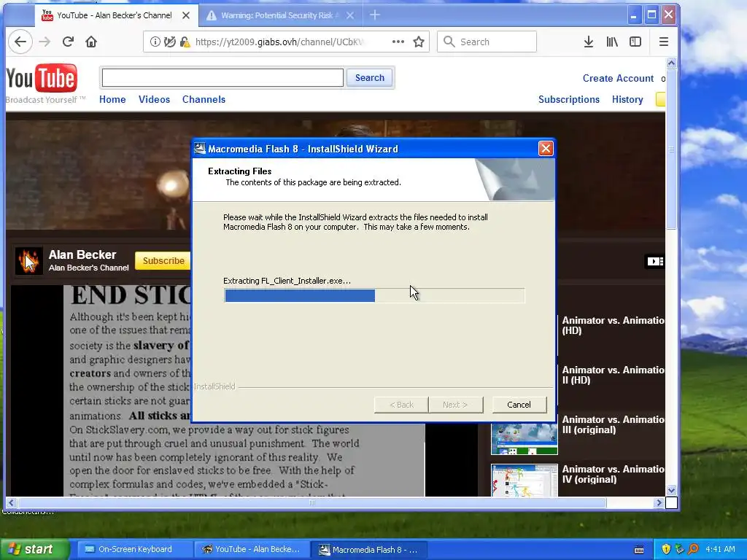Open Animator vs. Animation III (original) thumbnail
Viewport: 747px width, 560px height.
tap(524, 438)
